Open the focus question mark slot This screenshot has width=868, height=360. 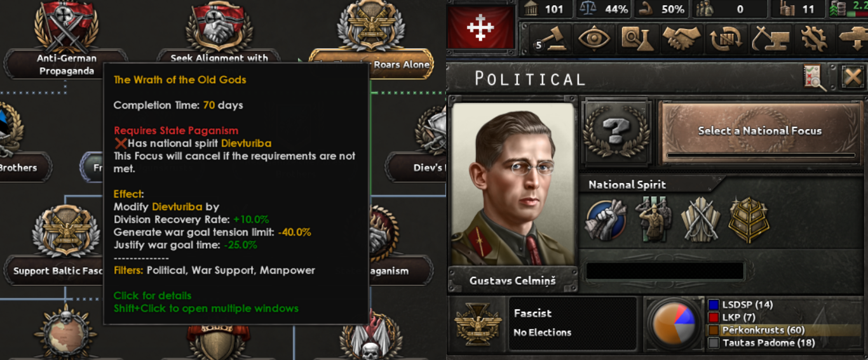[x=615, y=131]
